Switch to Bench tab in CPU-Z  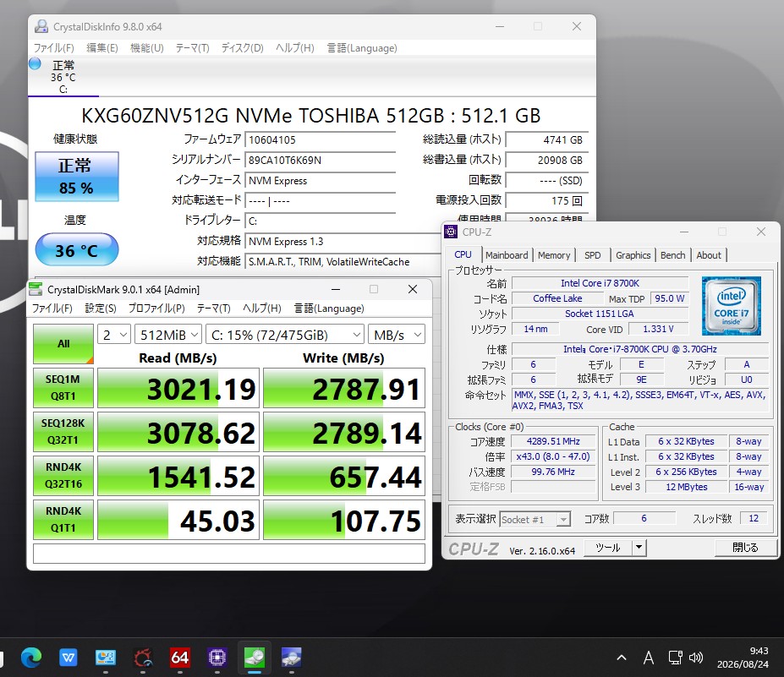pos(672,254)
